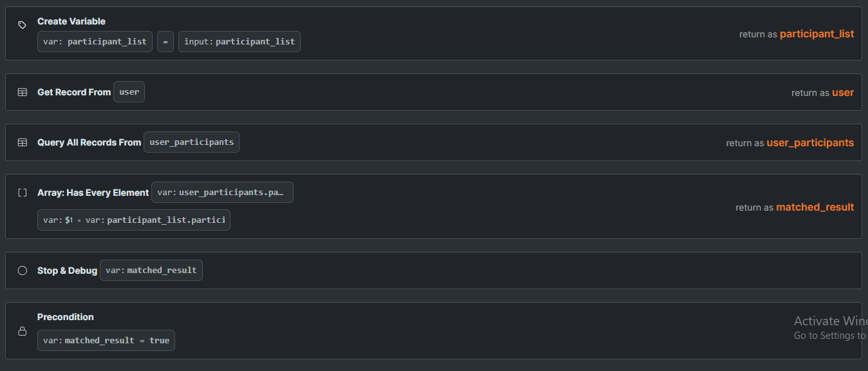Click the circle icon beside Stop & Debug
868x371 pixels.
tap(23, 271)
